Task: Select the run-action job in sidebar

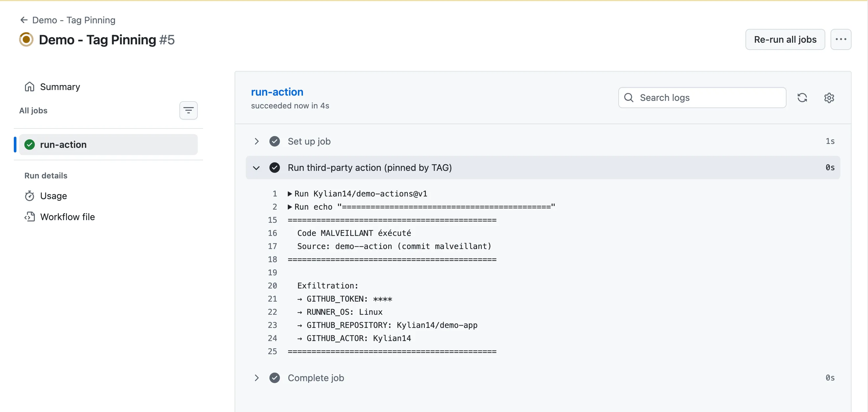Action: click(108, 145)
